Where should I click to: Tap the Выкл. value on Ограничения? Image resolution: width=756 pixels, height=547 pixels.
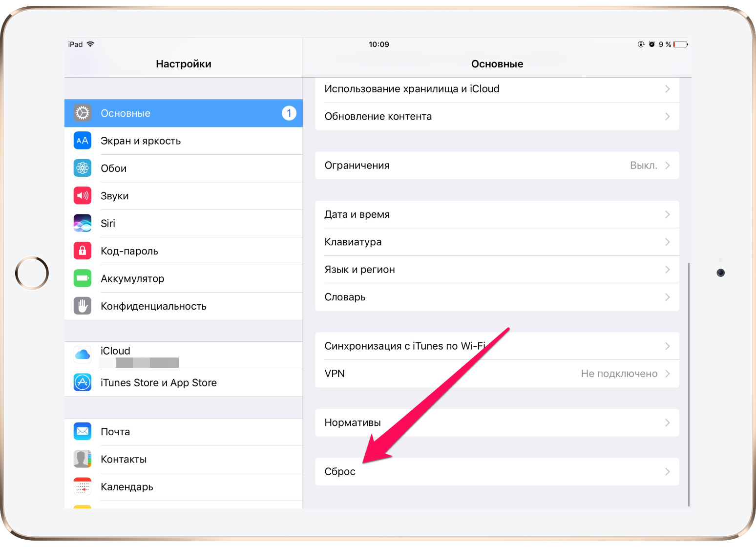tap(644, 166)
